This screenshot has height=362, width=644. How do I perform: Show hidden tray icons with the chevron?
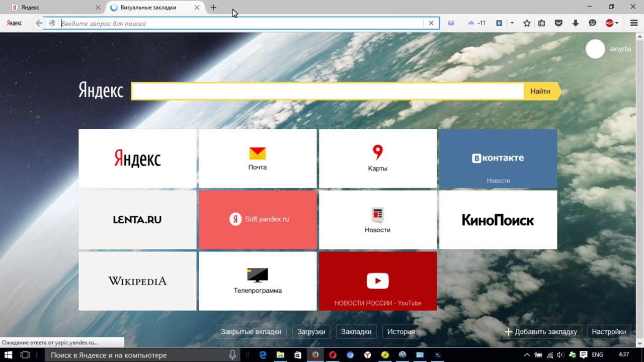point(527,355)
